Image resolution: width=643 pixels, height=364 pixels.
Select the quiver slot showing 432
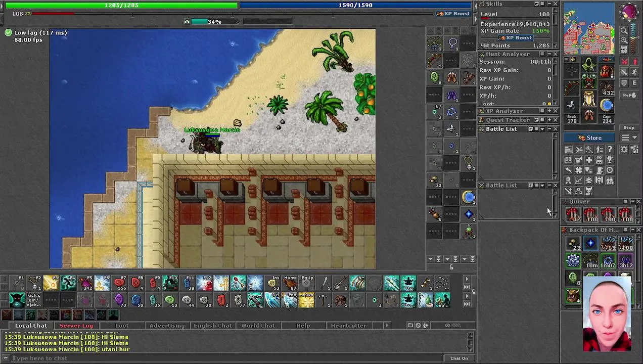(607, 88)
